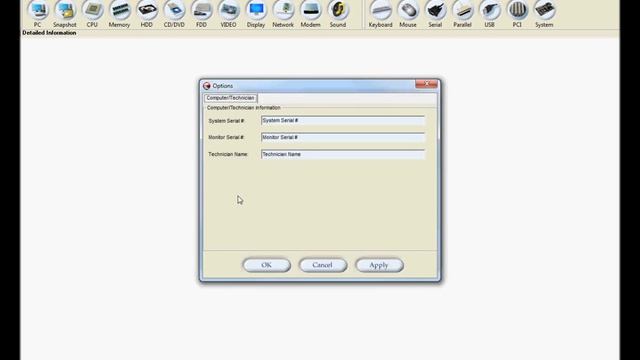The width and height of the screenshot is (640, 360).
Task: Cancel the Options dialog
Action: click(322, 265)
